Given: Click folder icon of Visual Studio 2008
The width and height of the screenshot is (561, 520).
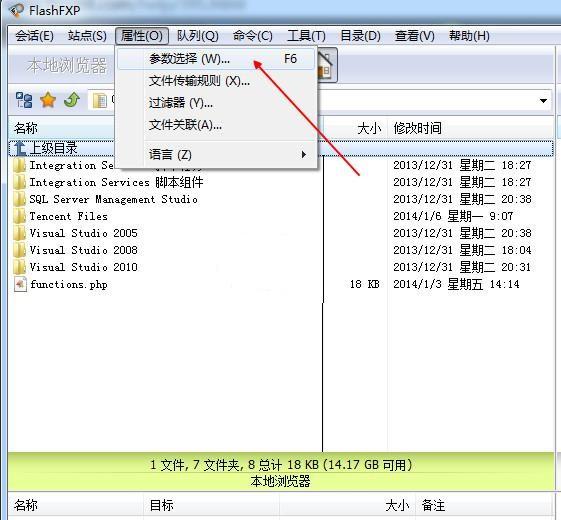Looking at the screenshot, I should pyautogui.click(x=20, y=250).
